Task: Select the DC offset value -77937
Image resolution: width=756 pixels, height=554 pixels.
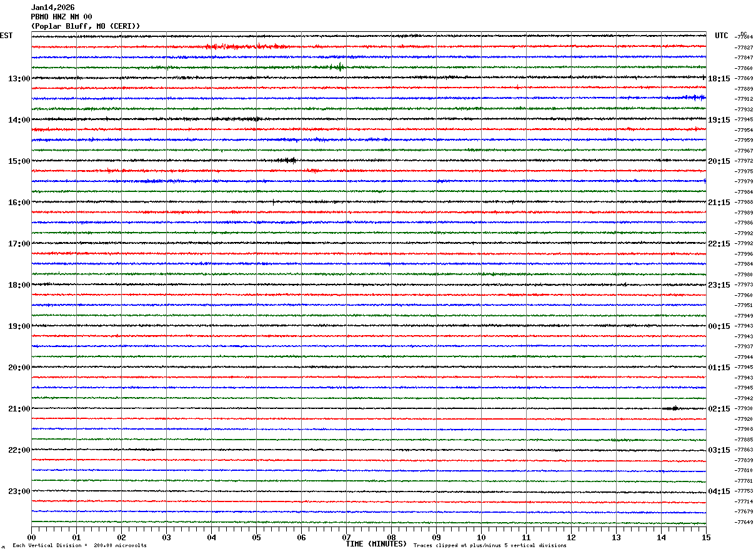Action: pyautogui.click(x=744, y=346)
